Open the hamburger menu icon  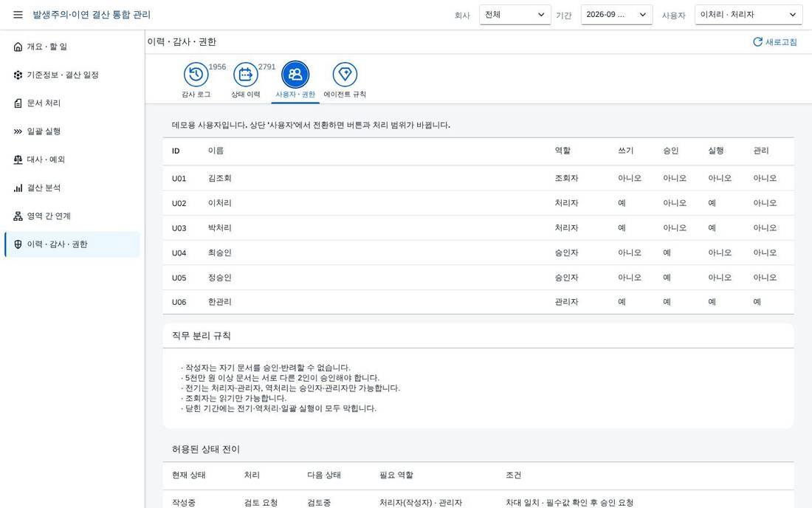[18, 15]
